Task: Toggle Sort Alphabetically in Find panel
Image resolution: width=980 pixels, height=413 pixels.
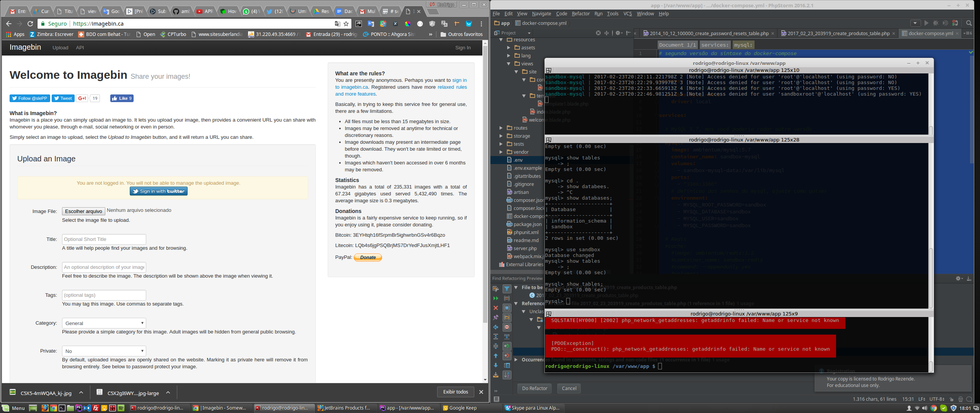Action: pos(507,375)
